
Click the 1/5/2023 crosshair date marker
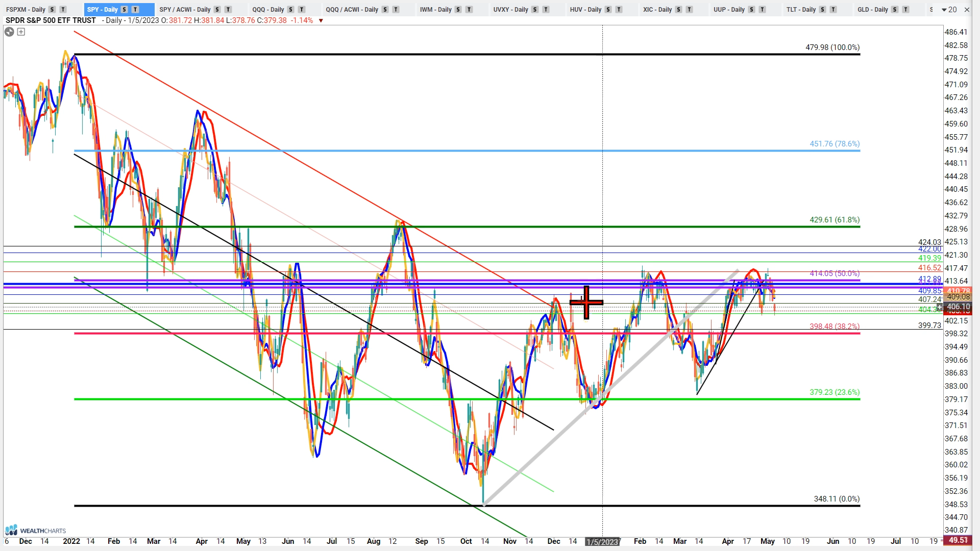602,542
